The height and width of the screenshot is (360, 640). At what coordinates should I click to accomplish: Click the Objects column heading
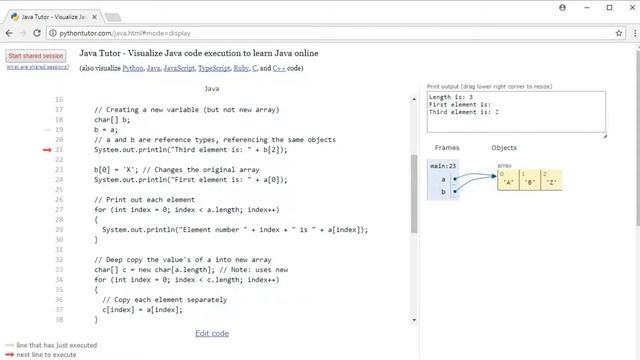click(x=504, y=148)
